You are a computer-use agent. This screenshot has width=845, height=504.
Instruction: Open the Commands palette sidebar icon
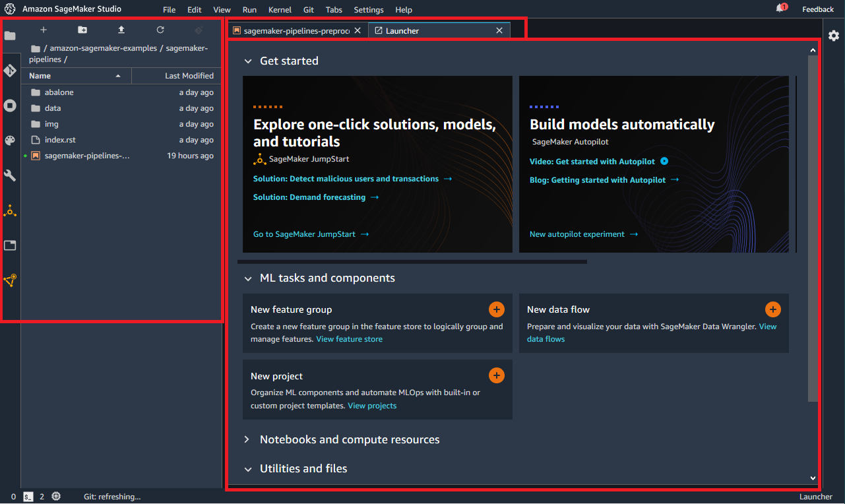coord(10,141)
